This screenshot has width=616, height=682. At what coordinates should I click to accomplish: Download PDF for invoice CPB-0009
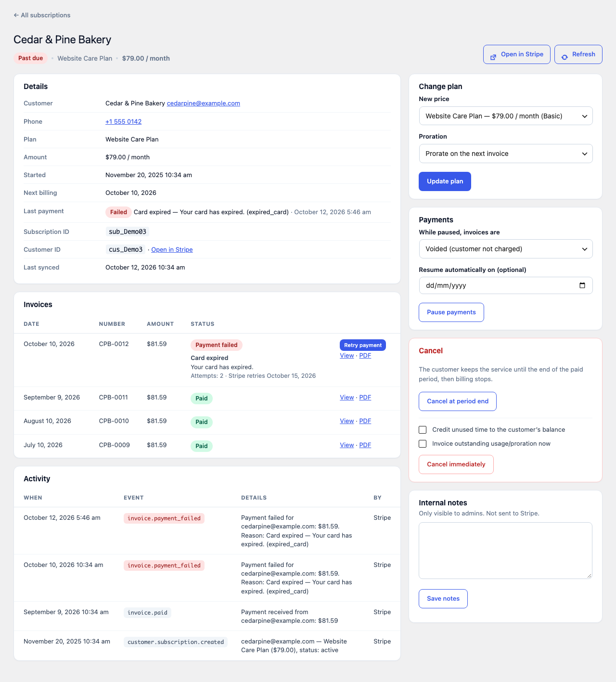tap(365, 445)
